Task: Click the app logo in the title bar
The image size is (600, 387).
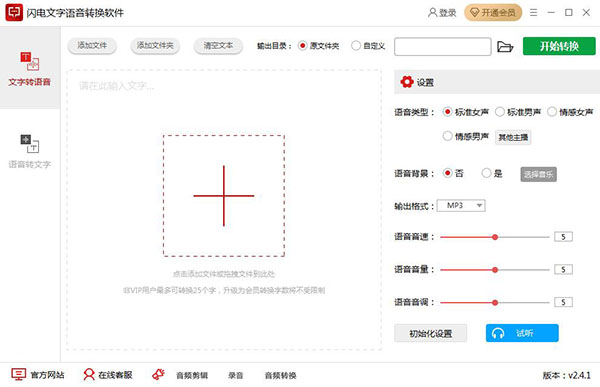Action: pyautogui.click(x=14, y=13)
